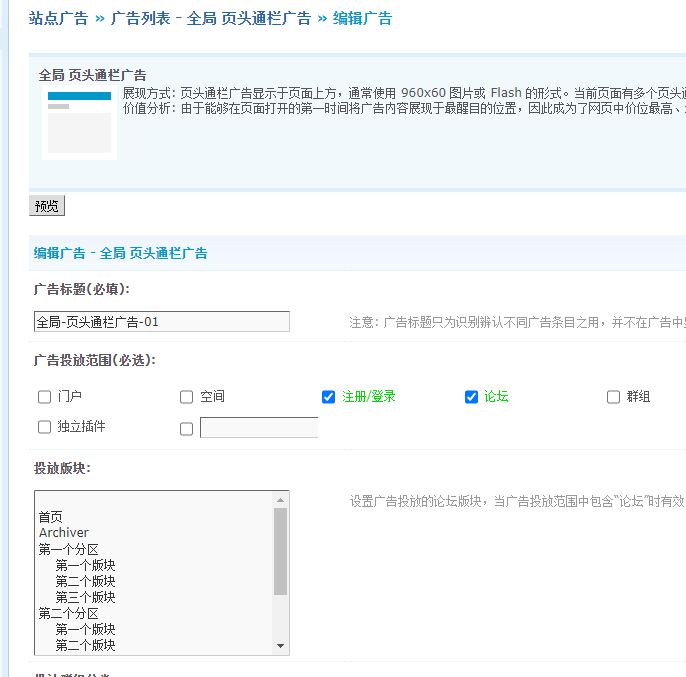686x677 pixels.
Task: Focus the 广告标题 input field
Action: pyautogui.click(x=162, y=322)
